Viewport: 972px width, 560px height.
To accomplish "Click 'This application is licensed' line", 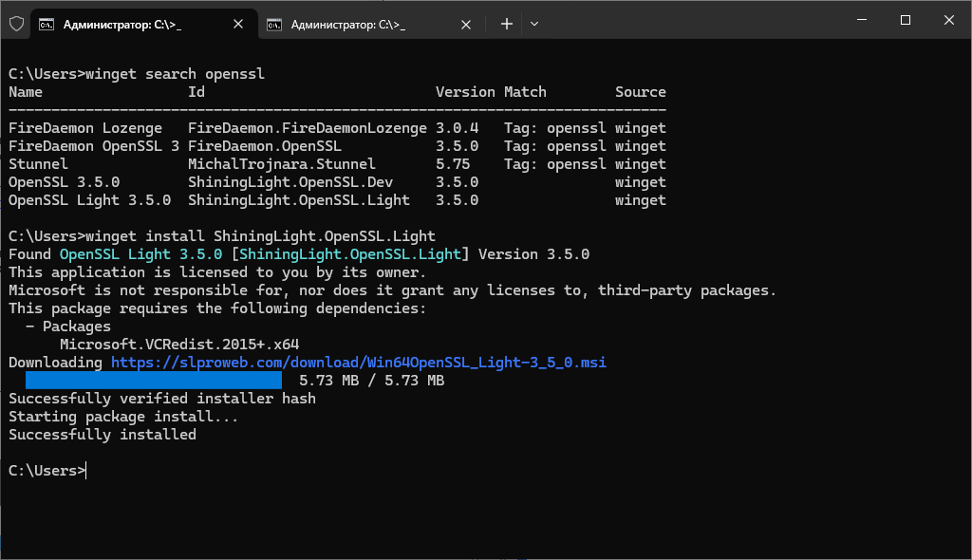I will [217, 272].
